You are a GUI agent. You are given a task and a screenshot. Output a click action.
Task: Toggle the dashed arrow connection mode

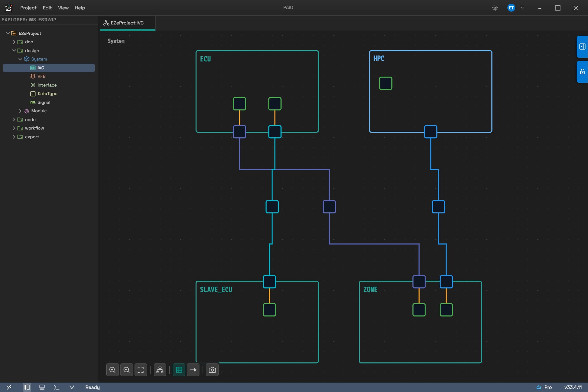[x=193, y=370]
